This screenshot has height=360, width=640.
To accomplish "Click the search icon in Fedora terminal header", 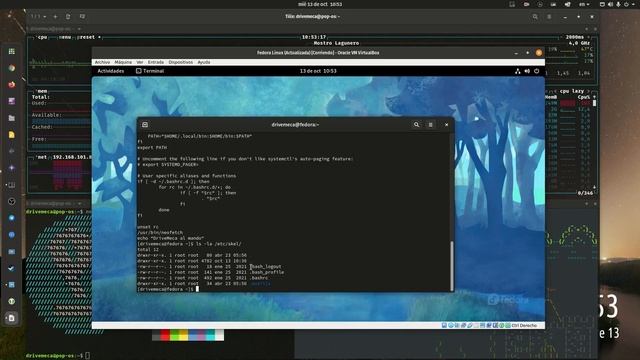I will point(416,124).
